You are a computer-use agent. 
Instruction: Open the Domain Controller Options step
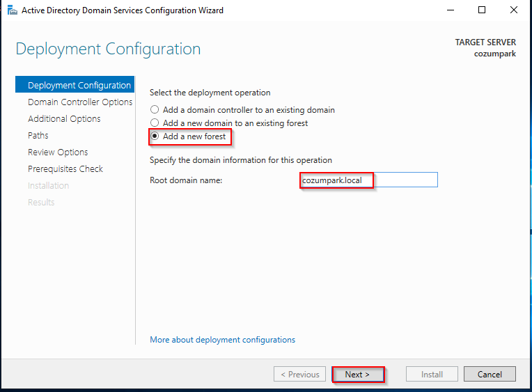pos(80,102)
